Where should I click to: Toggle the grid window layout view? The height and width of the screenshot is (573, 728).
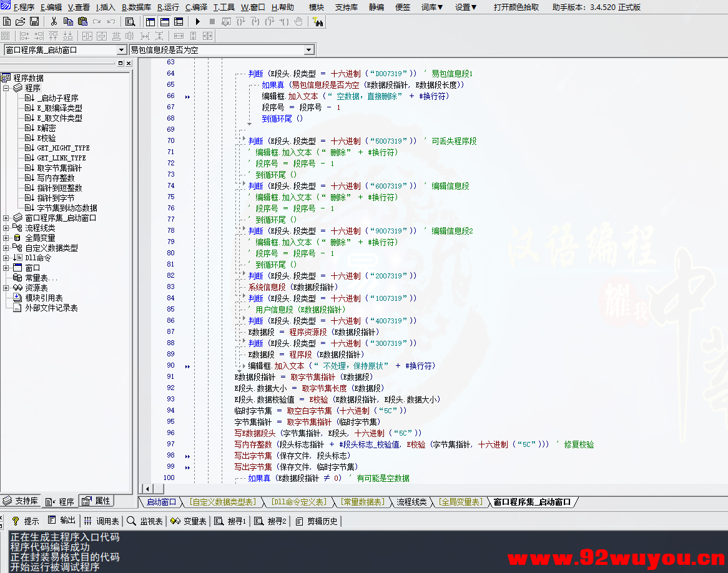[180, 21]
